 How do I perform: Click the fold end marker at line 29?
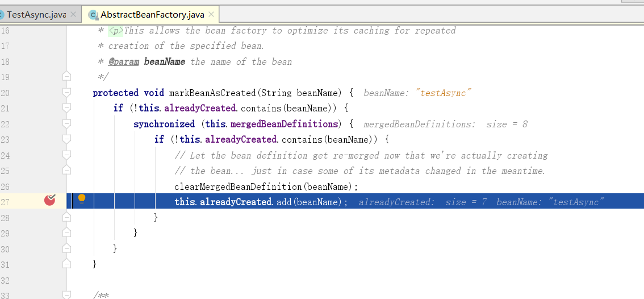66,233
